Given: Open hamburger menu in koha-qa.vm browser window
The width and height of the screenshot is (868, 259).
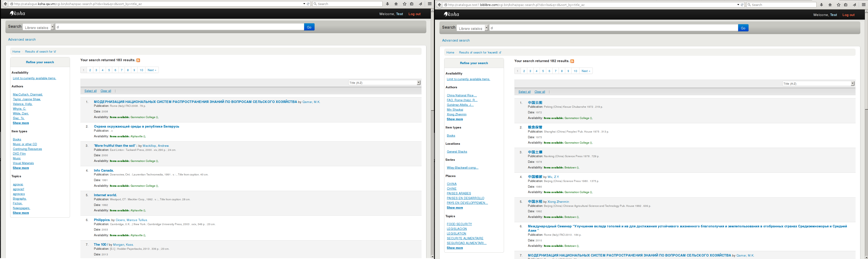Looking at the screenshot, I should [430, 4].
